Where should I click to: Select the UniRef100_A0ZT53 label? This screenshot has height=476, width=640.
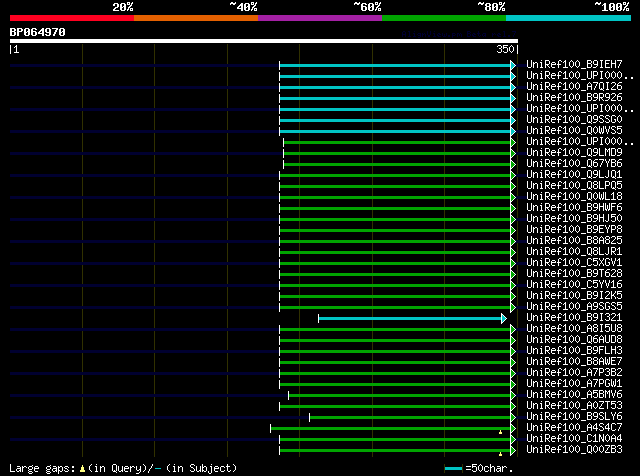click(574, 406)
